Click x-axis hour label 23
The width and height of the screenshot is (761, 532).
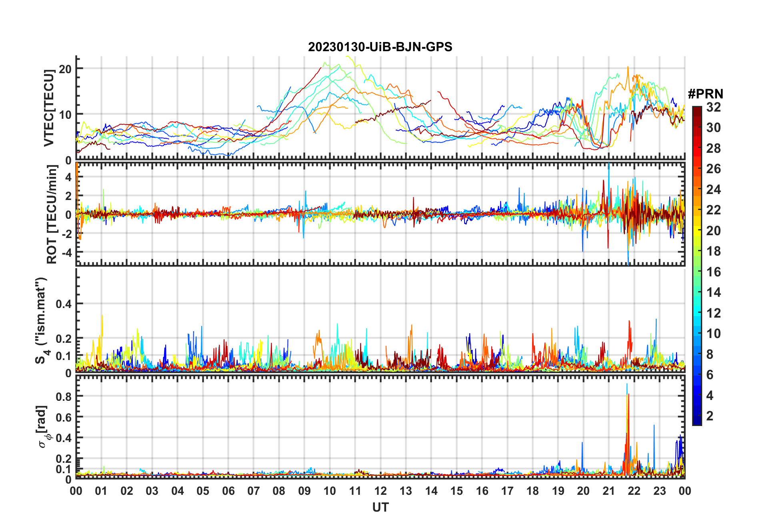pos(659,491)
